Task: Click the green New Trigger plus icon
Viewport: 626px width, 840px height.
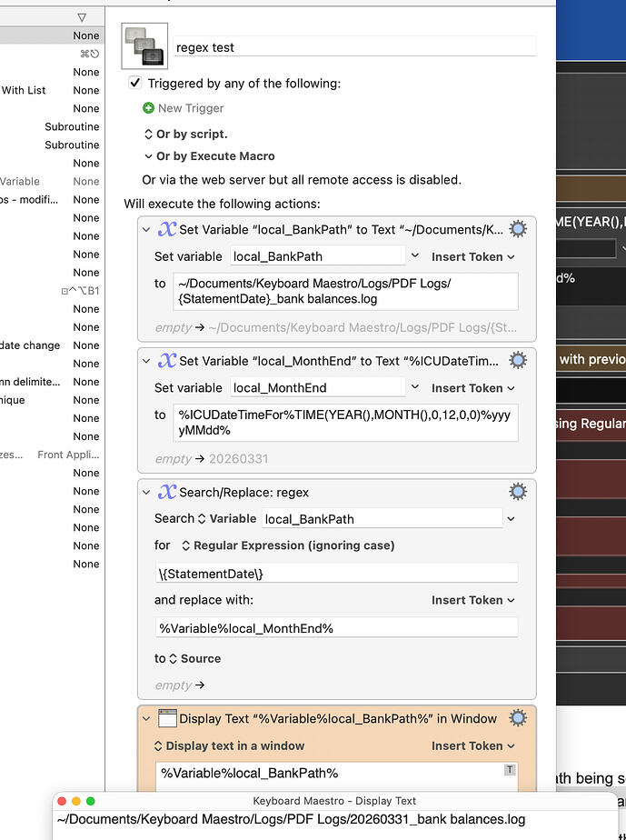Action: (x=148, y=108)
